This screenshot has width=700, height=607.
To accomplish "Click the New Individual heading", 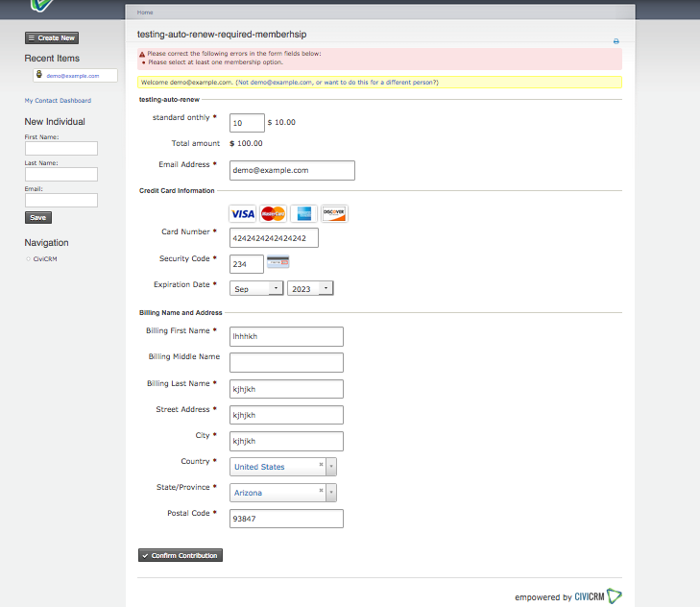I will [x=55, y=121].
